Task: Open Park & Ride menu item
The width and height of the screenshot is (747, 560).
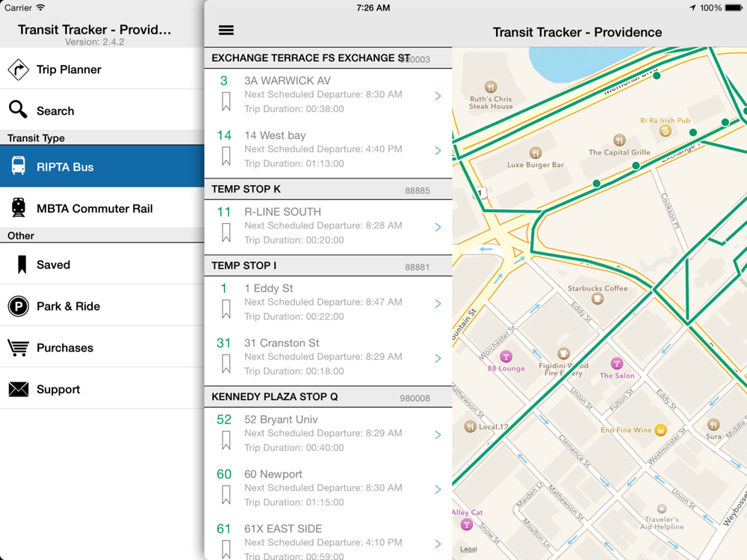Action: pos(102,305)
